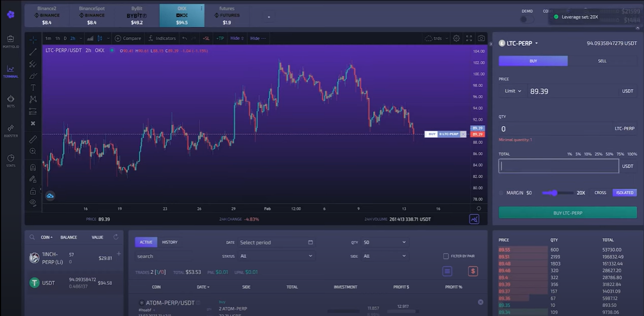Click the cloud icon on the chart
The height and width of the screenshot is (316, 644).
pos(49,196)
